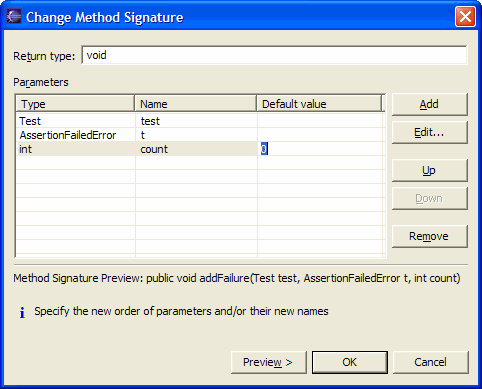Click the Name column header
The height and width of the screenshot is (389, 482).
click(196, 104)
